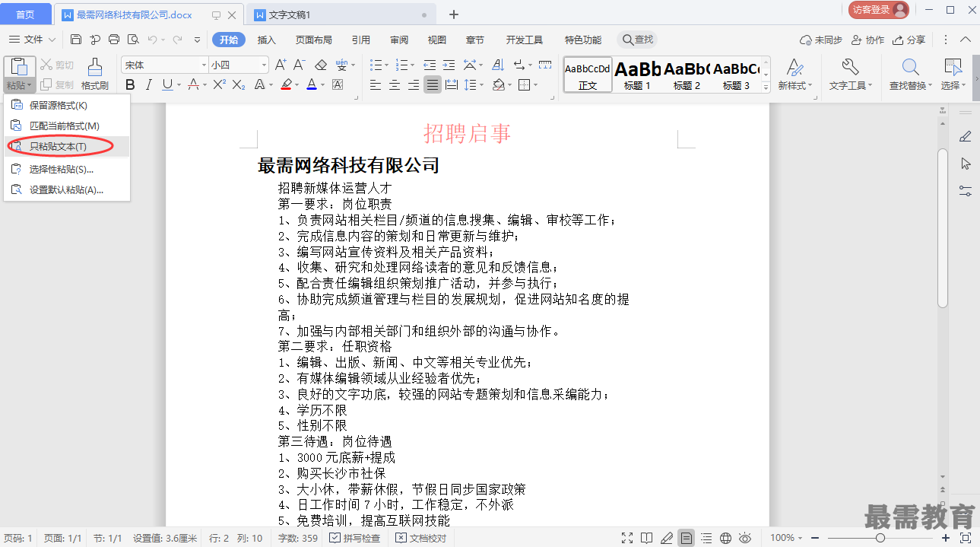Apply superscript X² formatting

pos(219,84)
